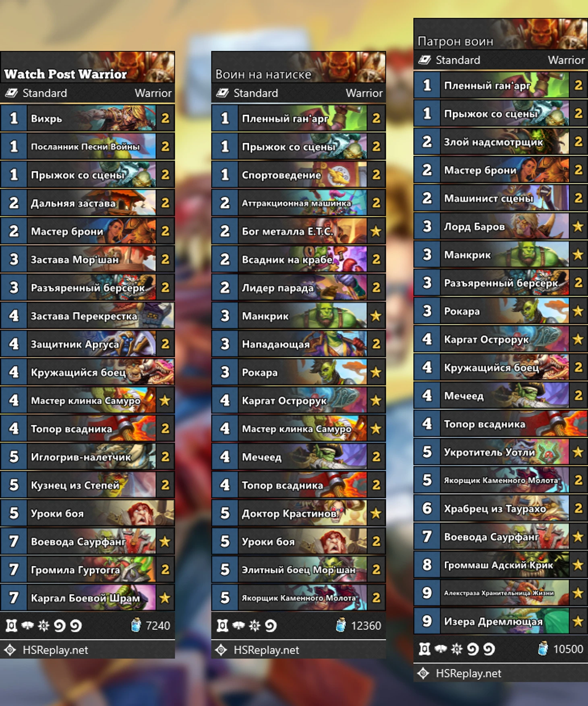The width and height of the screenshot is (588, 706).
Task: Click legendary star on Изера Дремлющая
Action: pos(578,621)
